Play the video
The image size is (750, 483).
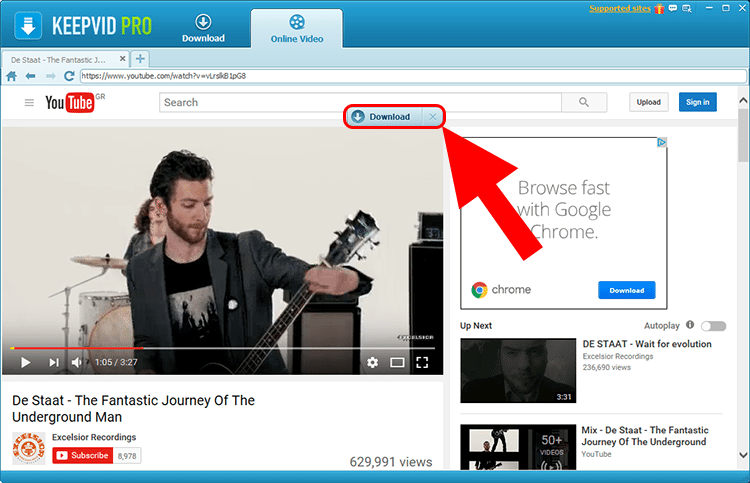[x=25, y=362]
